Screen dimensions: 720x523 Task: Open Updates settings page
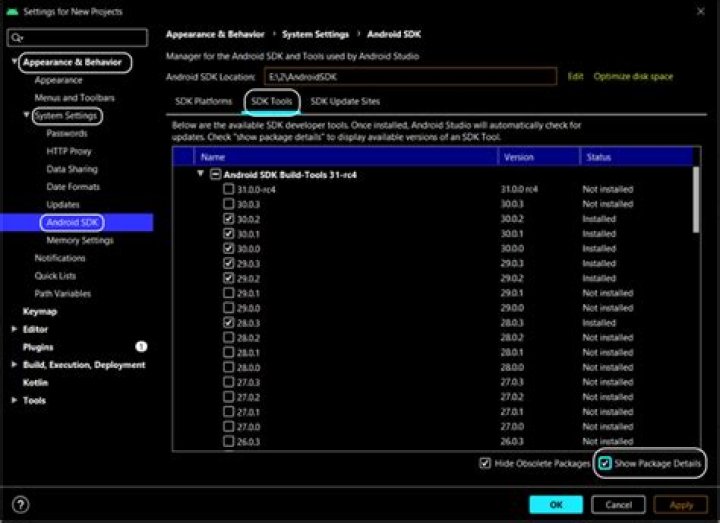pos(63,205)
